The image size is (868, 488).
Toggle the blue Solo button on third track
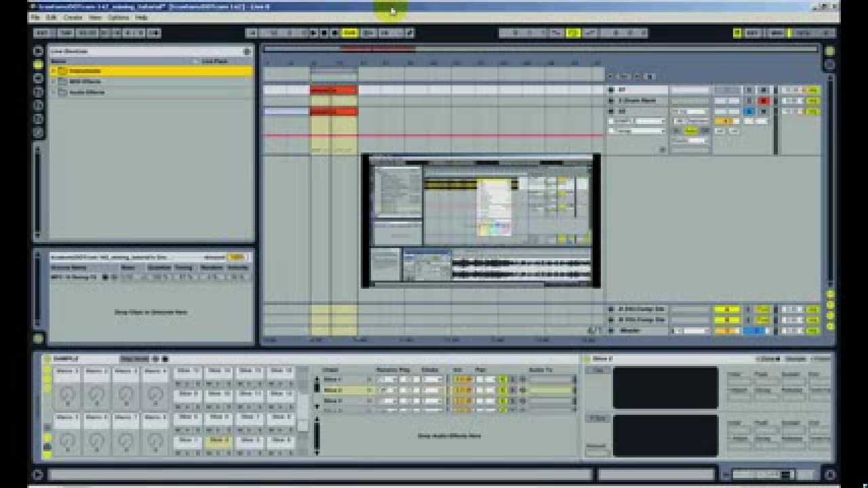point(749,112)
